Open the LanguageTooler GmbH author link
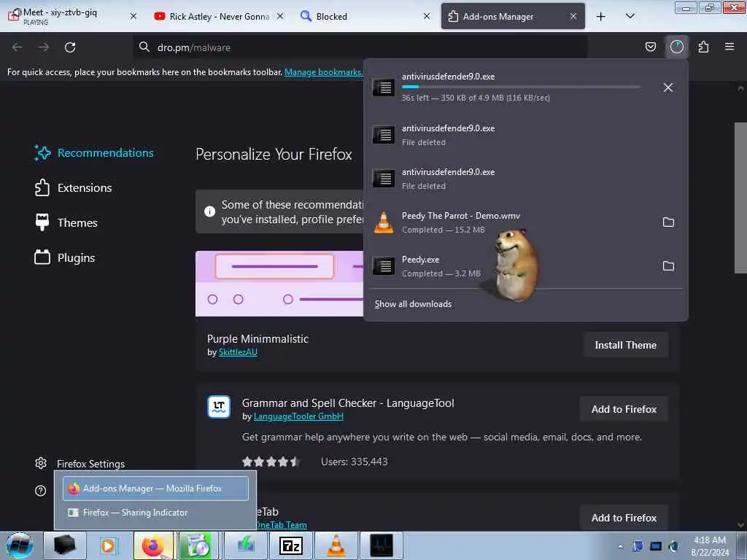The image size is (747, 560). point(298,416)
